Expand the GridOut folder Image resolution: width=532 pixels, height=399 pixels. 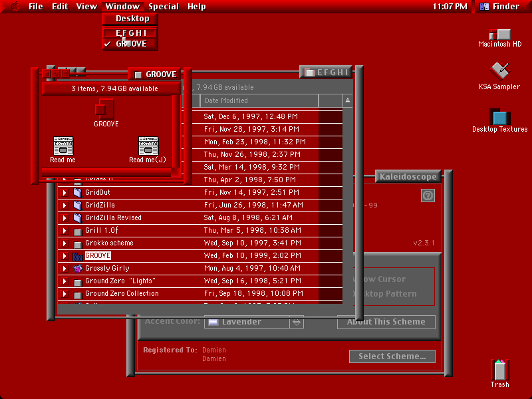point(64,193)
